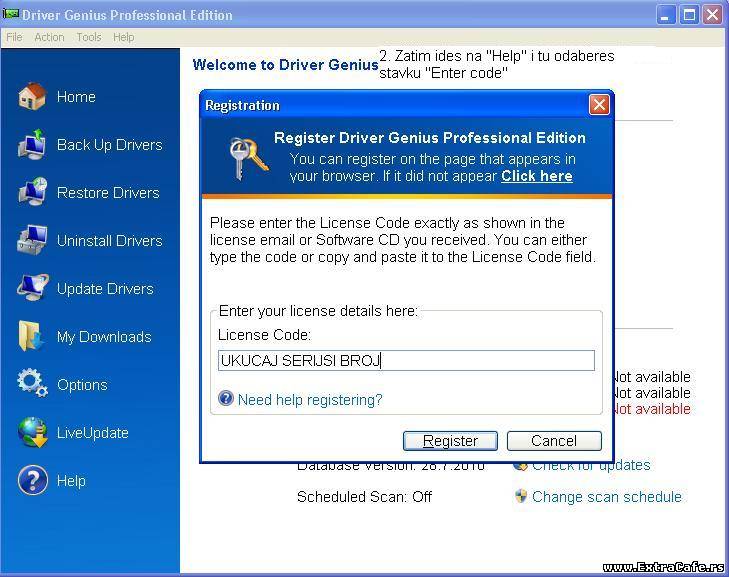Viewport: 729px width, 577px height.
Task: Launch LiveUpdate globe icon
Action: pos(32,433)
